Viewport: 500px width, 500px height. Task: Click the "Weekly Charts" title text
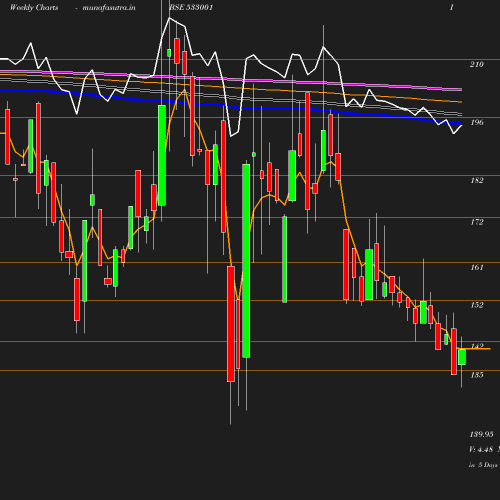click(34, 8)
